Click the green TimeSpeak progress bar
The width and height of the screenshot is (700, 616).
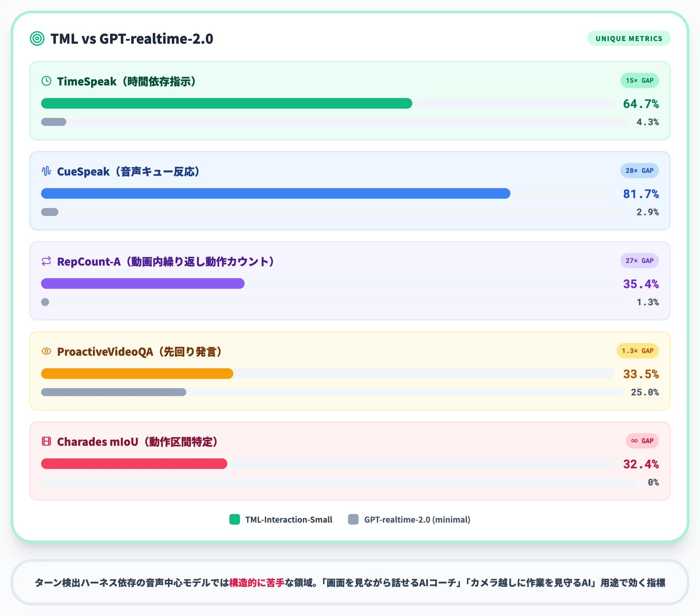(226, 103)
